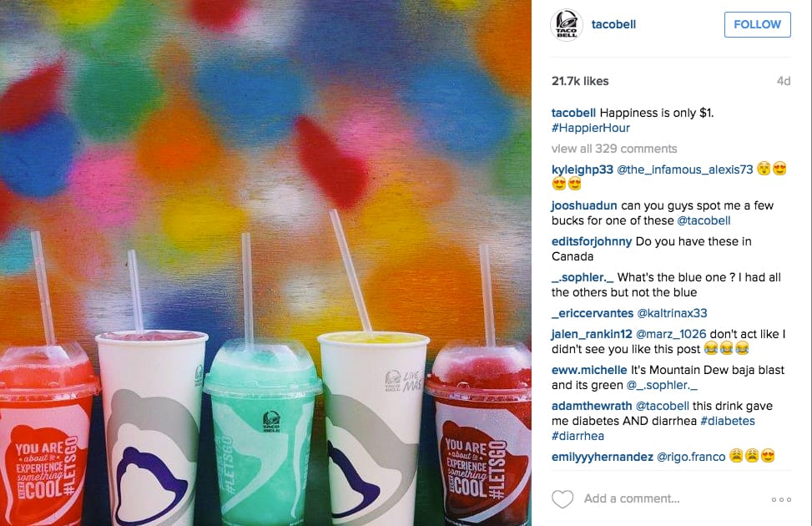Follow the tacobell account
The image size is (812, 526).
point(757,24)
